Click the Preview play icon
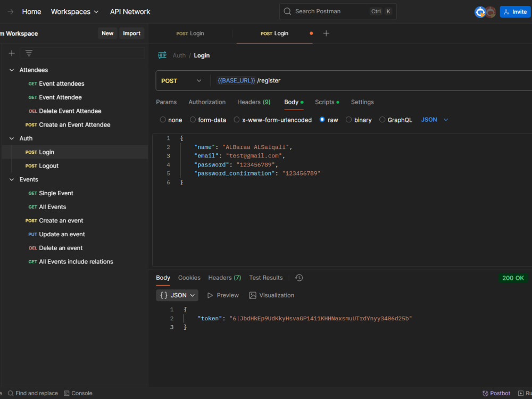 tap(210, 295)
